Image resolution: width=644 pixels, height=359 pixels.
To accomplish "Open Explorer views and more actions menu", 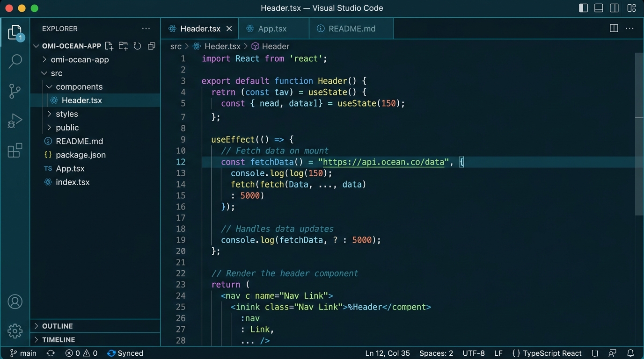I will coord(146,29).
